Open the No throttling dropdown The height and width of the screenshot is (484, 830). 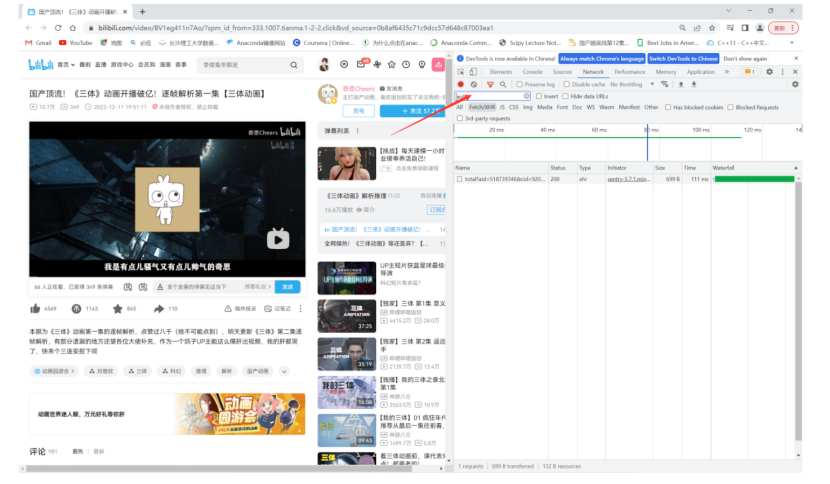click(x=631, y=84)
